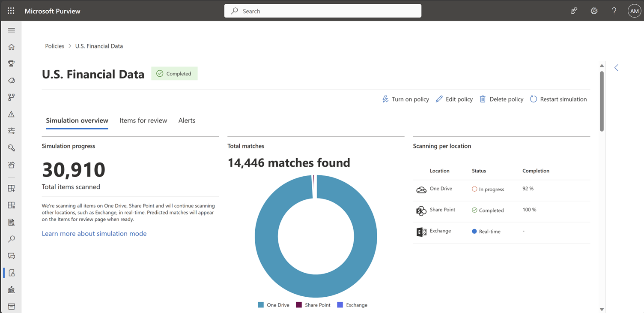This screenshot has height=313, width=644.
Task: Click Edit policy button
Action: point(454,99)
